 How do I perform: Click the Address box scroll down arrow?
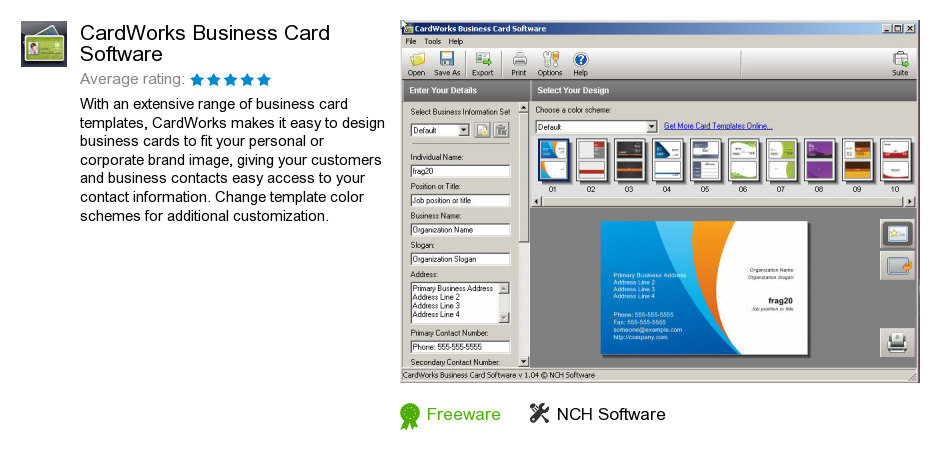click(x=504, y=318)
